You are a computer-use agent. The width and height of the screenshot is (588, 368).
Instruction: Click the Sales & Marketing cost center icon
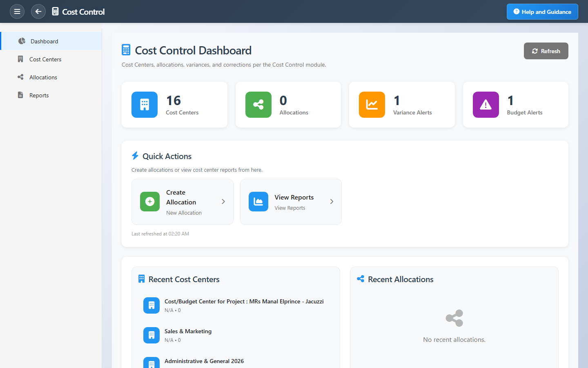click(x=151, y=335)
